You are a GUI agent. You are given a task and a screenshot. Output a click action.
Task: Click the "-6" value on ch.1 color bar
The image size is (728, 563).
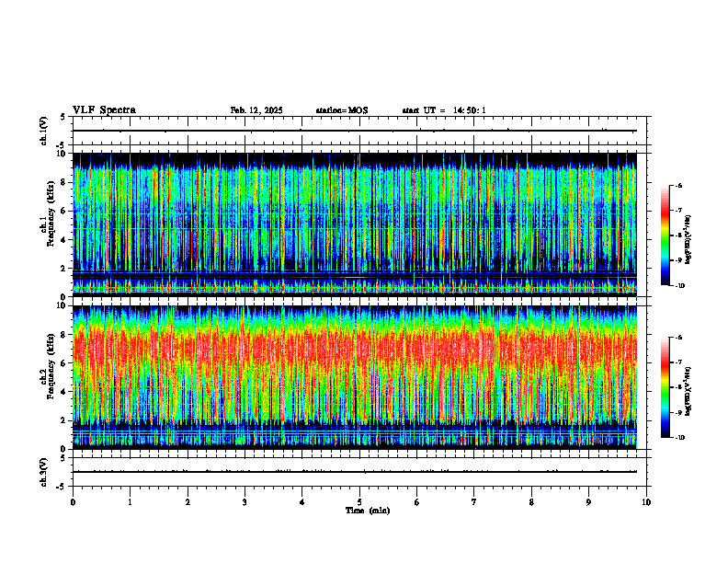[678, 185]
